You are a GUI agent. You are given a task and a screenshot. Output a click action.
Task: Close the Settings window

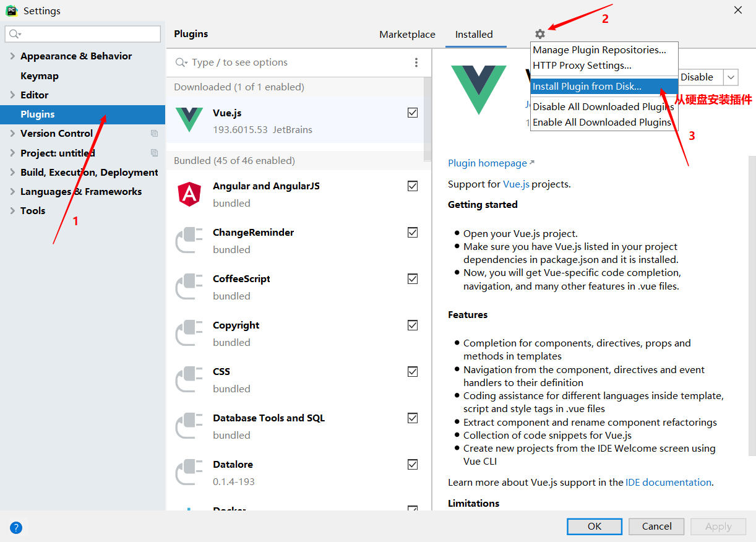click(x=737, y=10)
